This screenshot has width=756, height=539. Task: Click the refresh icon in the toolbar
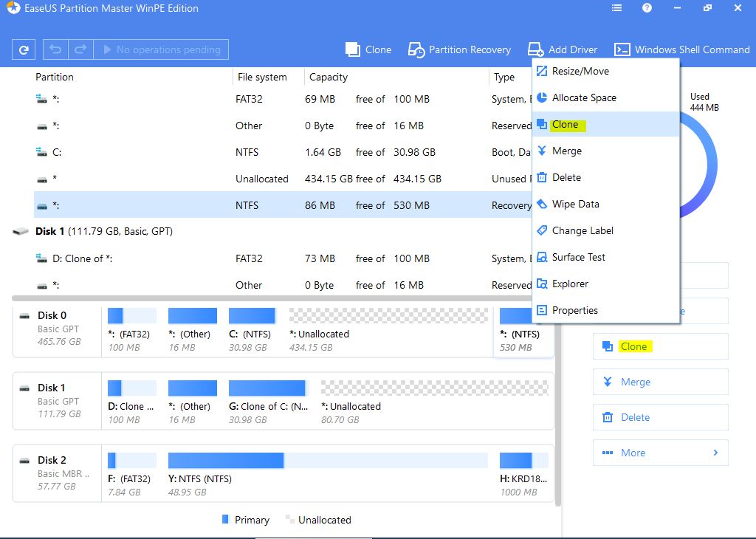[24, 49]
